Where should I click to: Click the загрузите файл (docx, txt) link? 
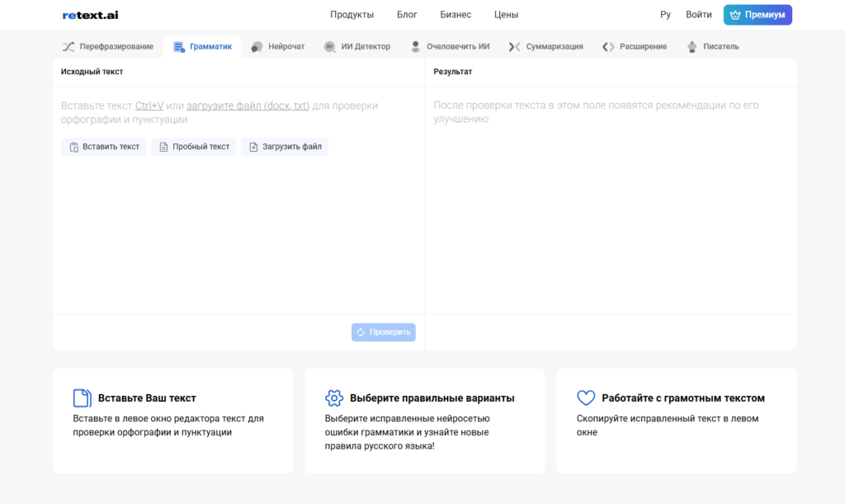click(x=248, y=106)
